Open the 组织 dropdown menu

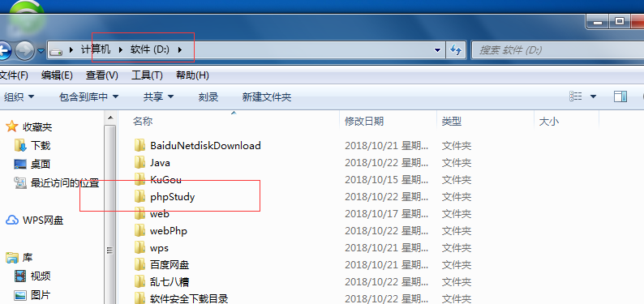(x=19, y=96)
